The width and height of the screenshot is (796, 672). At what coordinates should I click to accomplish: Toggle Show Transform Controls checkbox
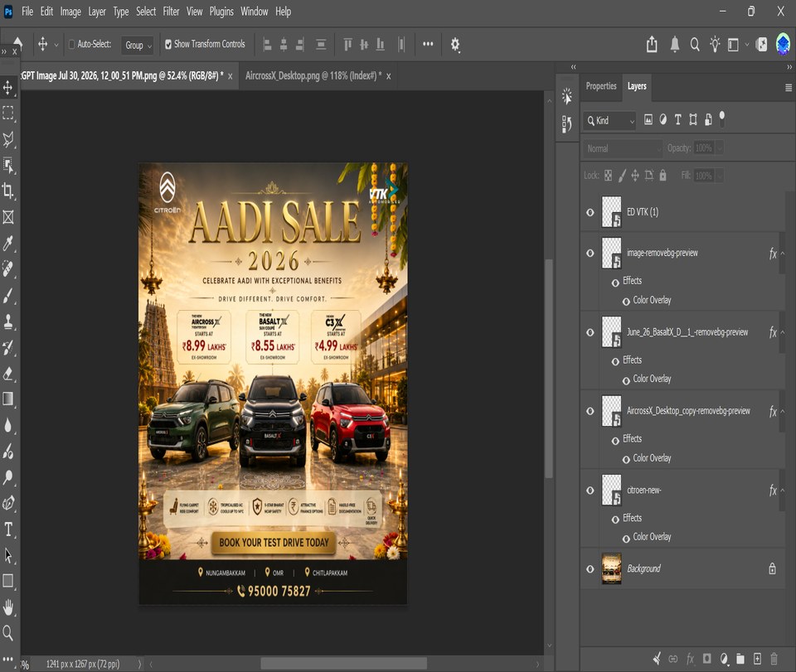click(x=168, y=44)
